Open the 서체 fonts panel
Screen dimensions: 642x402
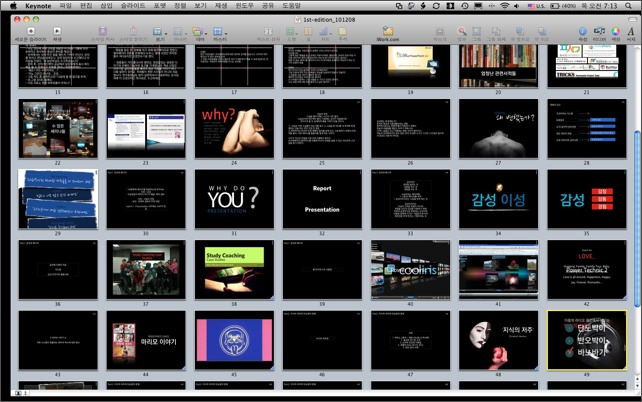click(631, 34)
